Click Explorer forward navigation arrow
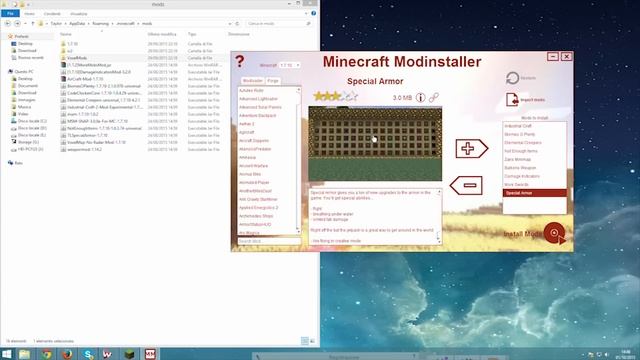This screenshot has width=640, height=360. (x=17, y=24)
